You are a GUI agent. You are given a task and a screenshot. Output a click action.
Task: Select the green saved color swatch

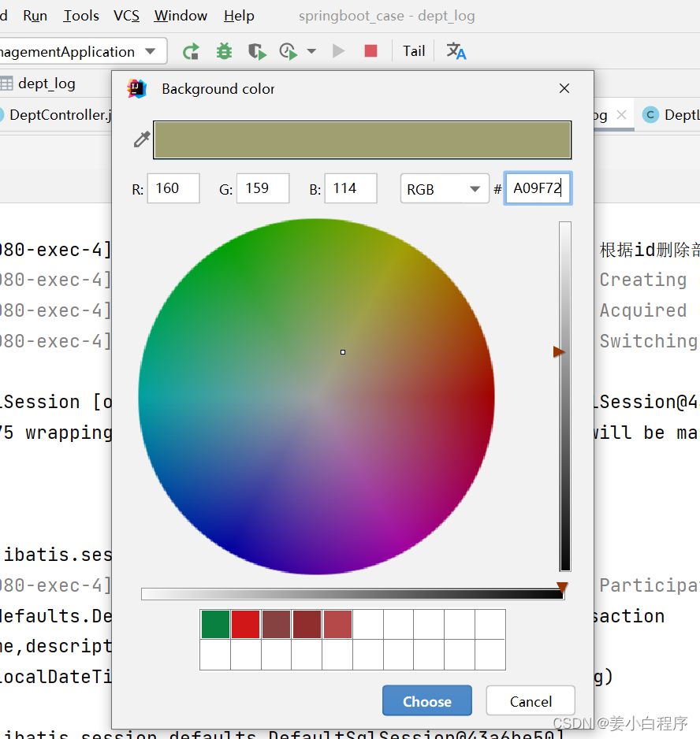click(x=214, y=623)
